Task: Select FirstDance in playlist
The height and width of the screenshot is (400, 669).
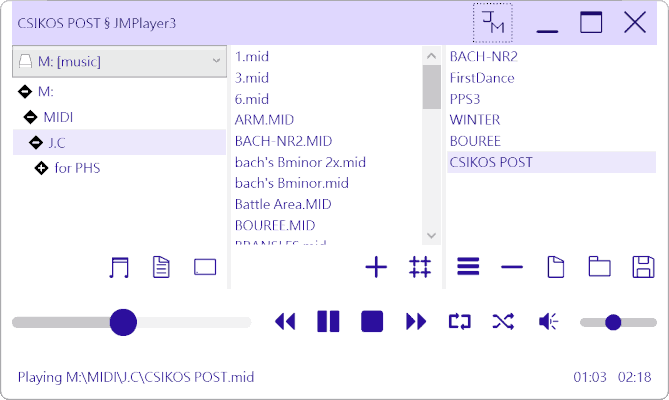Action: (x=482, y=78)
